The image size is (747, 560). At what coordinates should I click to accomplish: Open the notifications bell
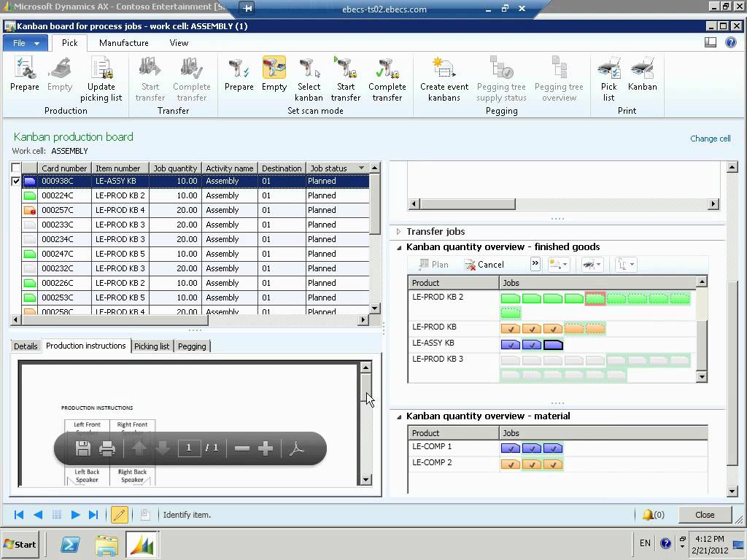[x=653, y=515]
